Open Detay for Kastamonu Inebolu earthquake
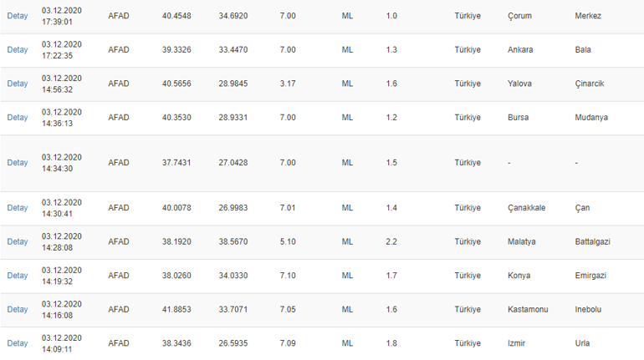 point(18,309)
